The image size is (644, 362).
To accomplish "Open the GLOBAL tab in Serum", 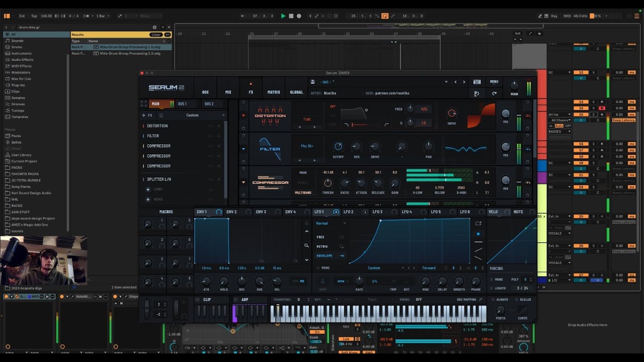I will pyautogui.click(x=297, y=92).
